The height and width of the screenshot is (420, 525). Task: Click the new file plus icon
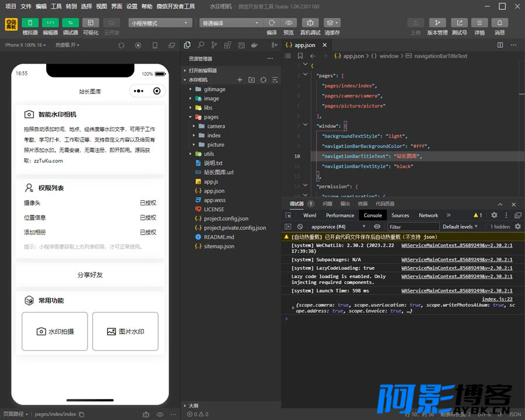point(240,80)
